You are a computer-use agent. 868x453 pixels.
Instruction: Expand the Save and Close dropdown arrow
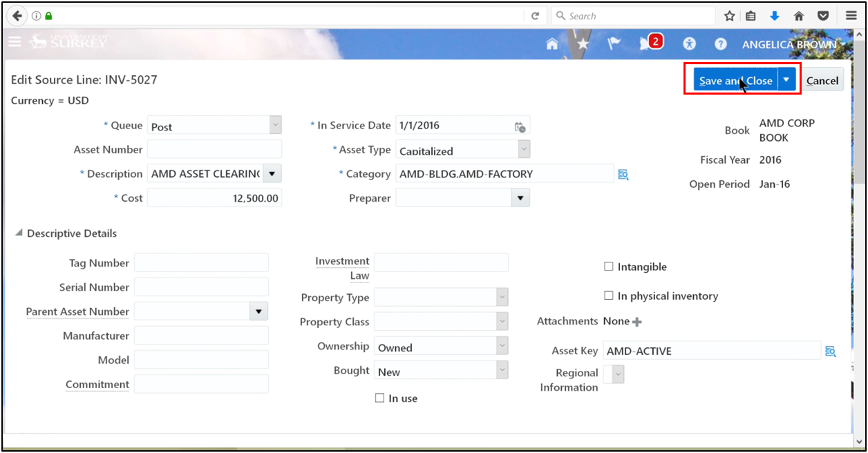(x=786, y=79)
